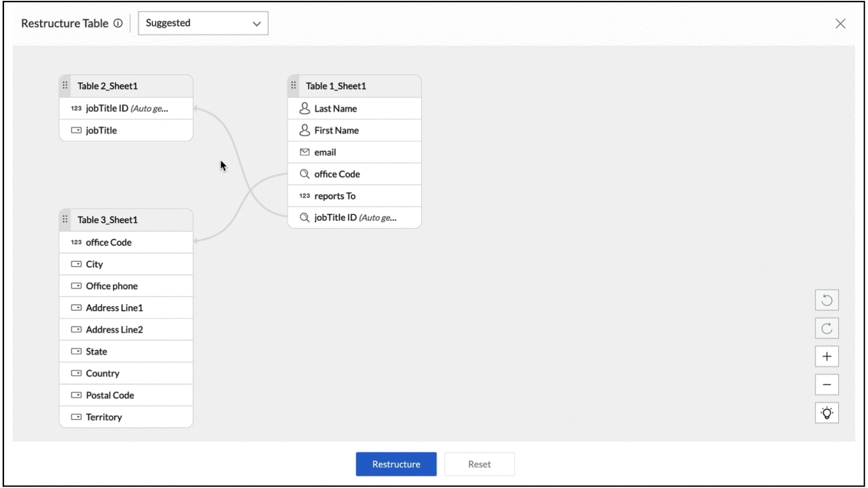Click the Restructure button
Screen dimensions: 868x488
click(396, 464)
